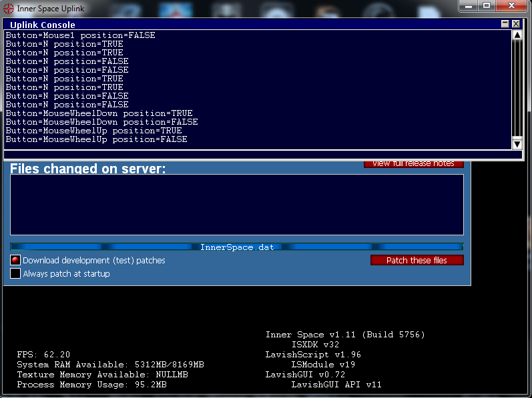532x398 pixels.
Task: Click the Uplink Console command input field
Action: (x=263, y=155)
